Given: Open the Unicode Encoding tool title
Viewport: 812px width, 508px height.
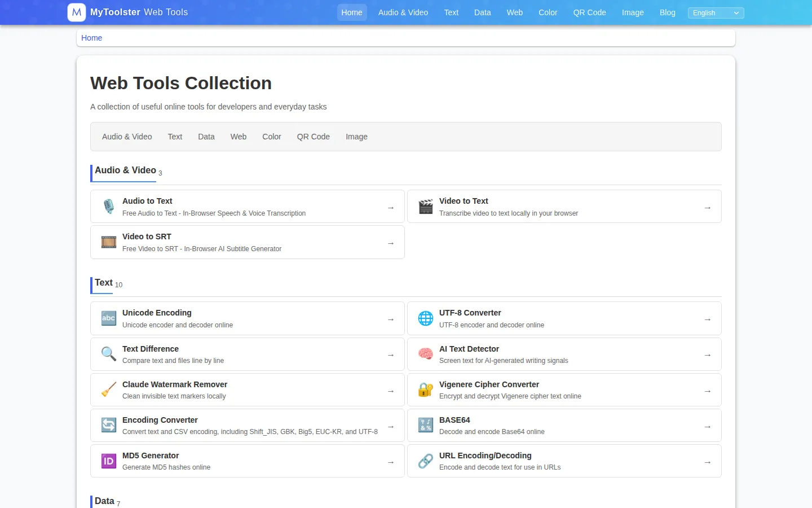Looking at the screenshot, I should (157, 313).
